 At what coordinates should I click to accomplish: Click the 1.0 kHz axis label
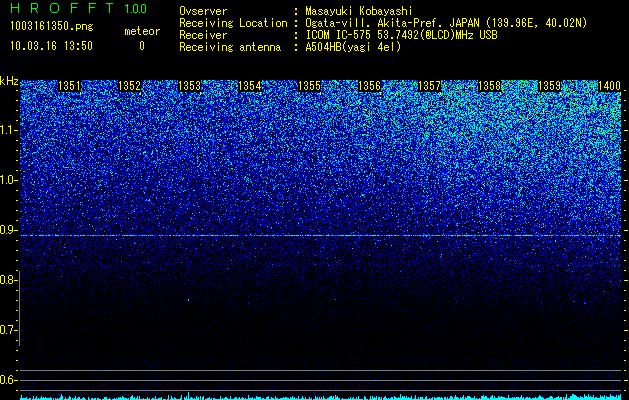click(9, 180)
